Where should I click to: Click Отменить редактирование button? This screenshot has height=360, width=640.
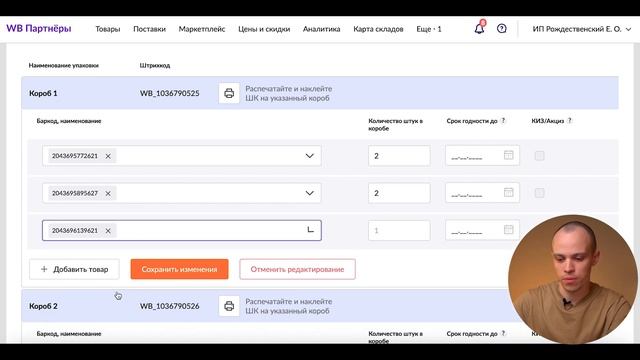tap(298, 269)
